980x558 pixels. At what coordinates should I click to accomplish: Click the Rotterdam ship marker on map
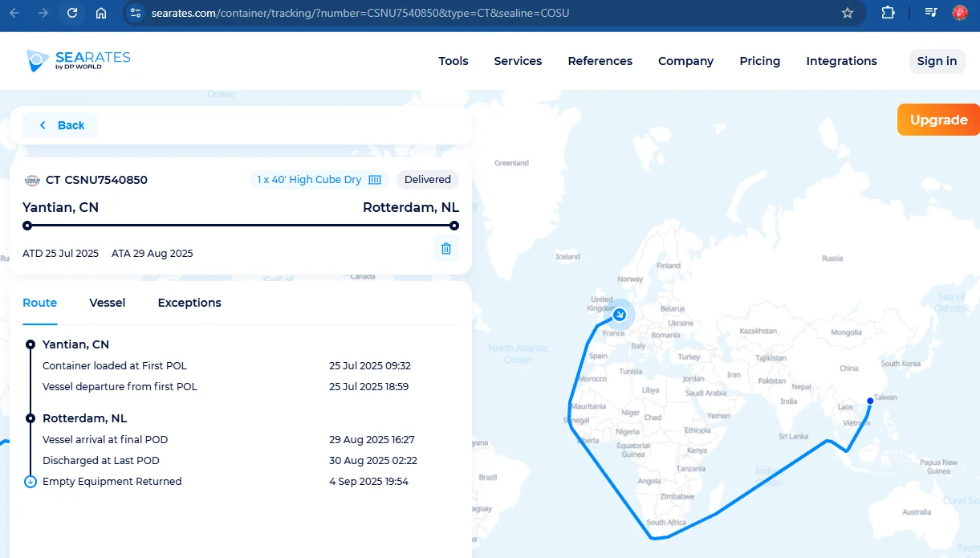[620, 315]
